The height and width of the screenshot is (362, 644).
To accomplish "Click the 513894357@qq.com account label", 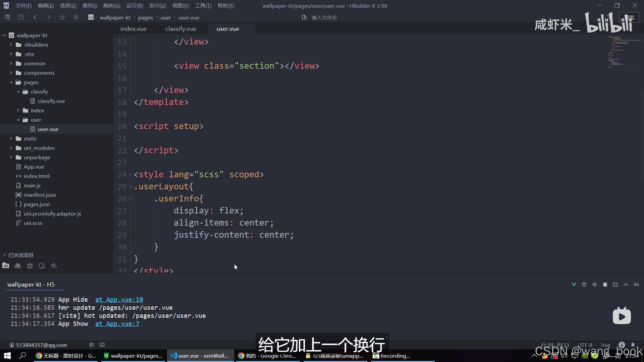I will click(x=42, y=345).
